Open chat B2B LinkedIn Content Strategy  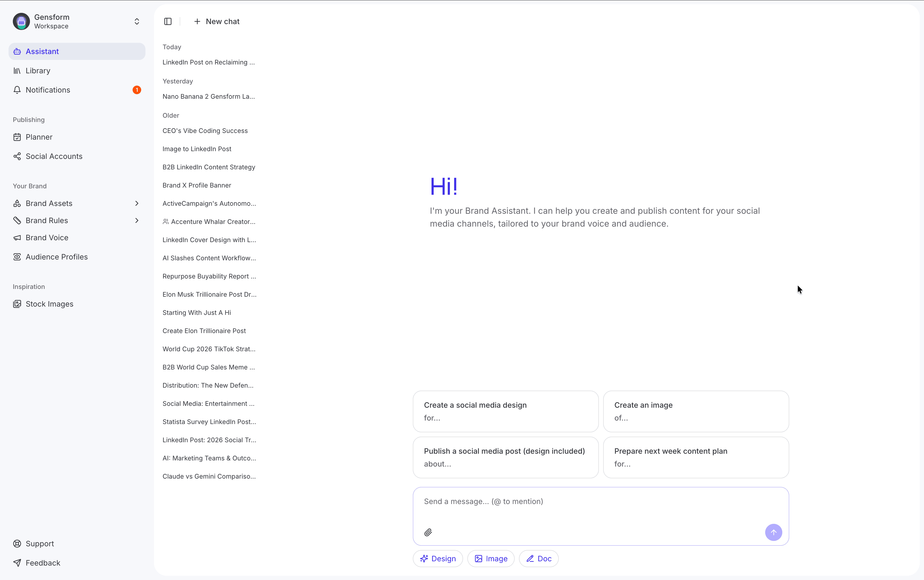(x=209, y=167)
